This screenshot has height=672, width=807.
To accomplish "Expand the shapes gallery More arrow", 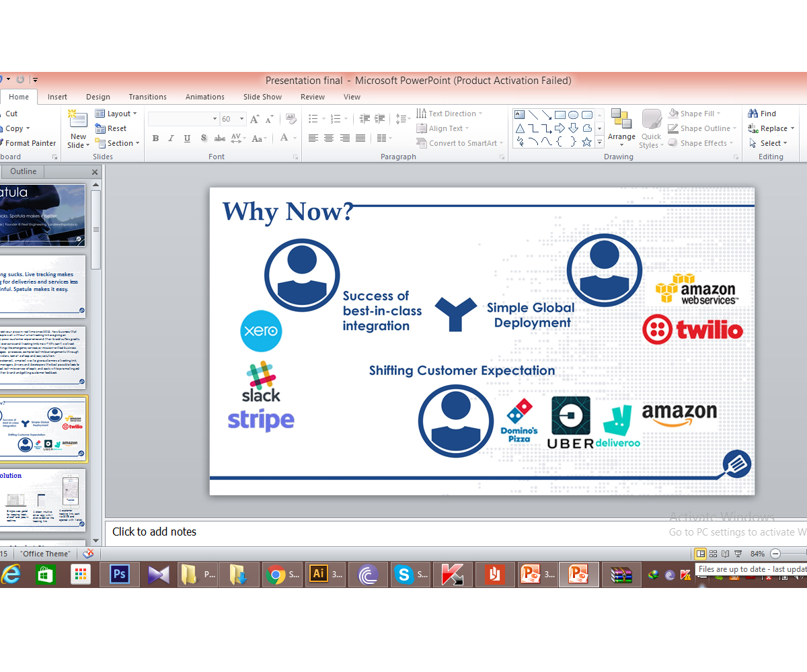I will [599, 142].
